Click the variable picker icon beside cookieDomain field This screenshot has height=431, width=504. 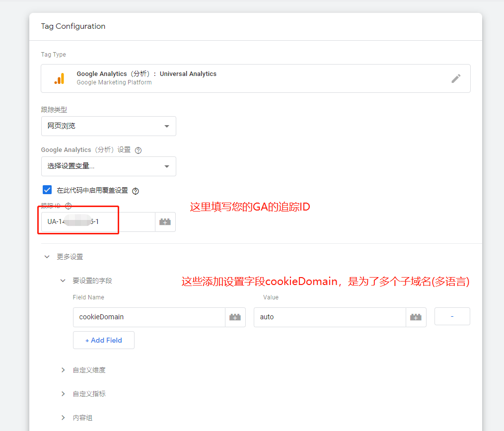pyautogui.click(x=235, y=317)
